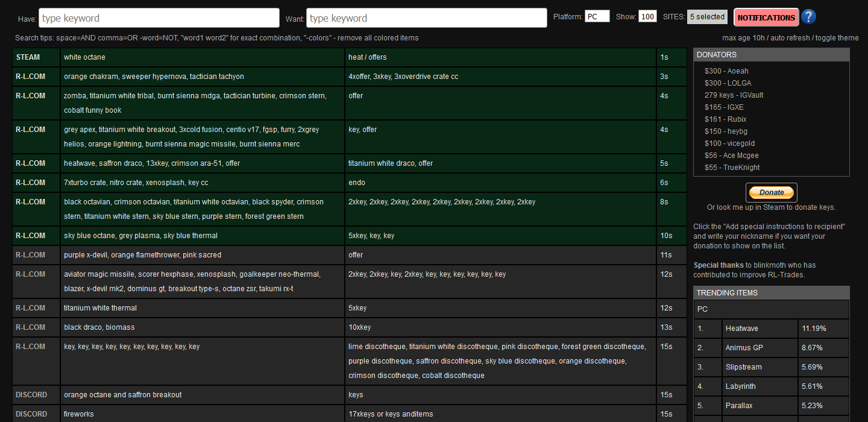Viewport: 868px width, 422px height.
Task: Open the black octavian, crimson octavian trade
Action: click(x=203, y=209)
